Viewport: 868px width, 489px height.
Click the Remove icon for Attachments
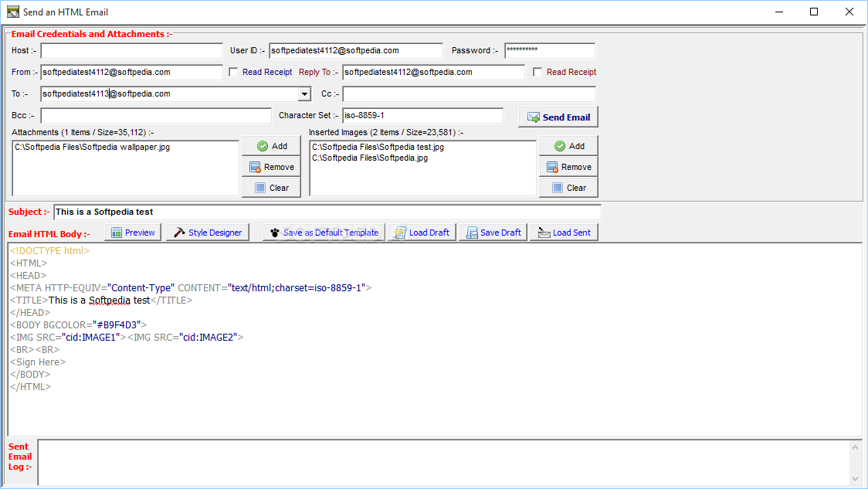[x=255, y=167]
